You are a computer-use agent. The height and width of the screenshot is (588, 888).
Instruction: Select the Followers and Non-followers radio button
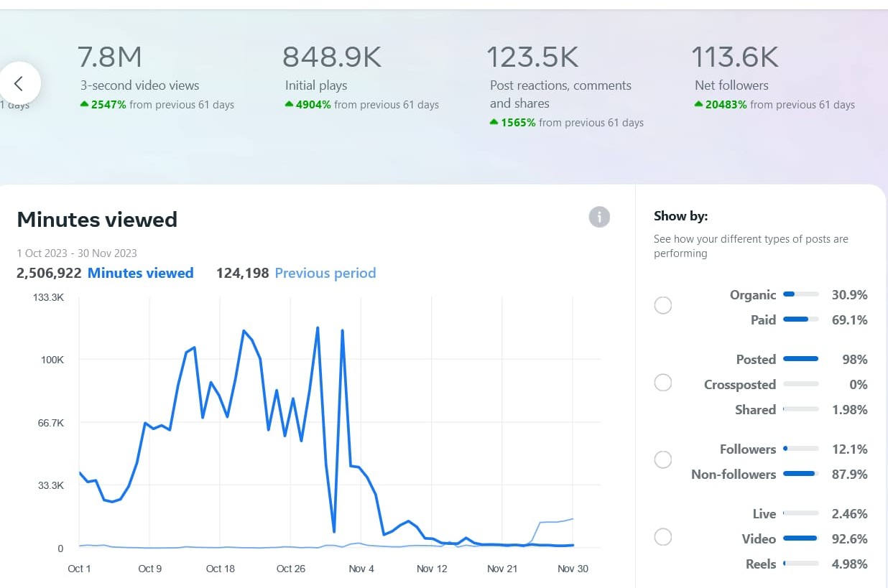click(662, 459)
